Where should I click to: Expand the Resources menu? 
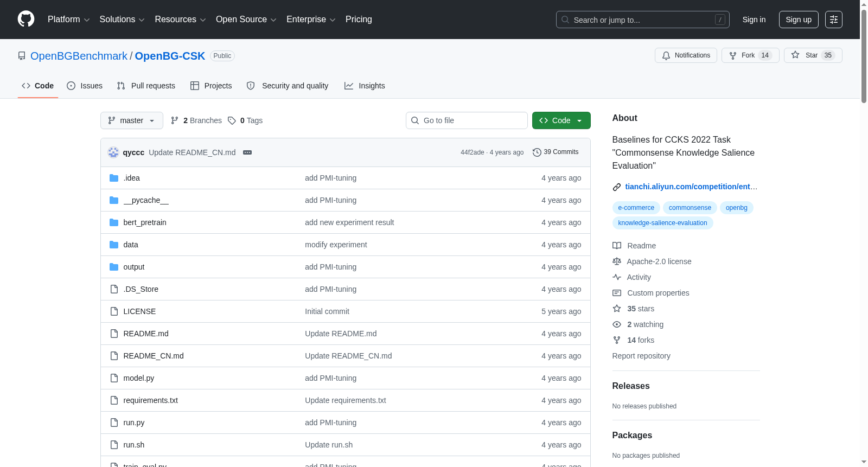(180, 20)
